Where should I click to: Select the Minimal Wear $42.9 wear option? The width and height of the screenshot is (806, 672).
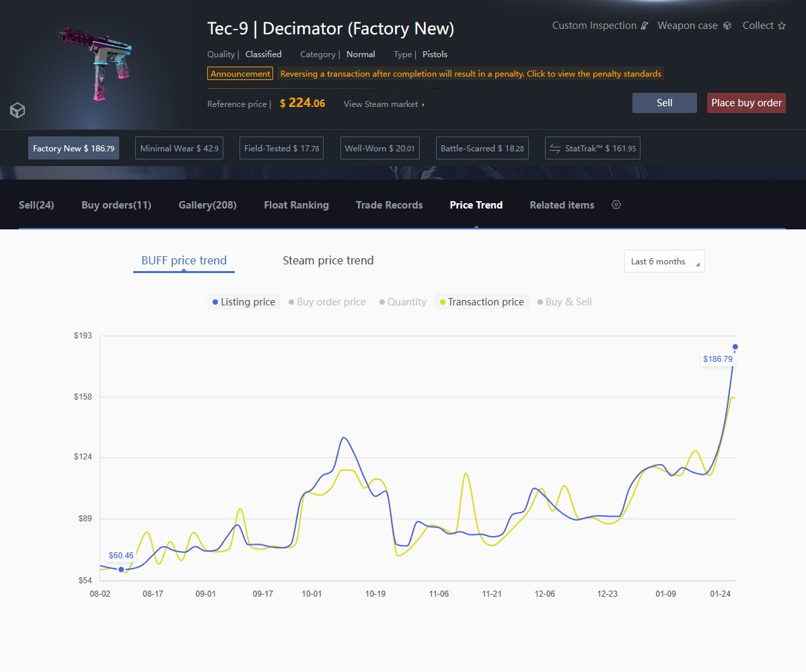(x=179, y=148)
